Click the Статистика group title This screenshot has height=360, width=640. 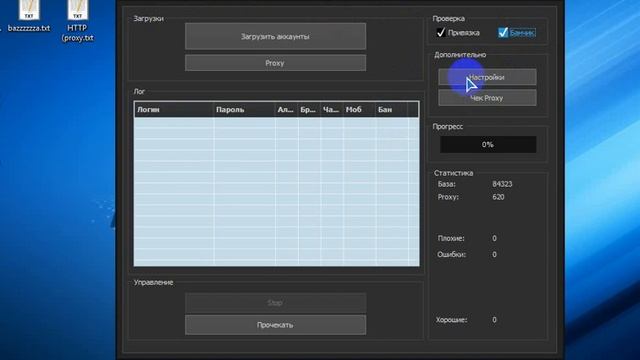pyautogui.click(x=453, y=173)
